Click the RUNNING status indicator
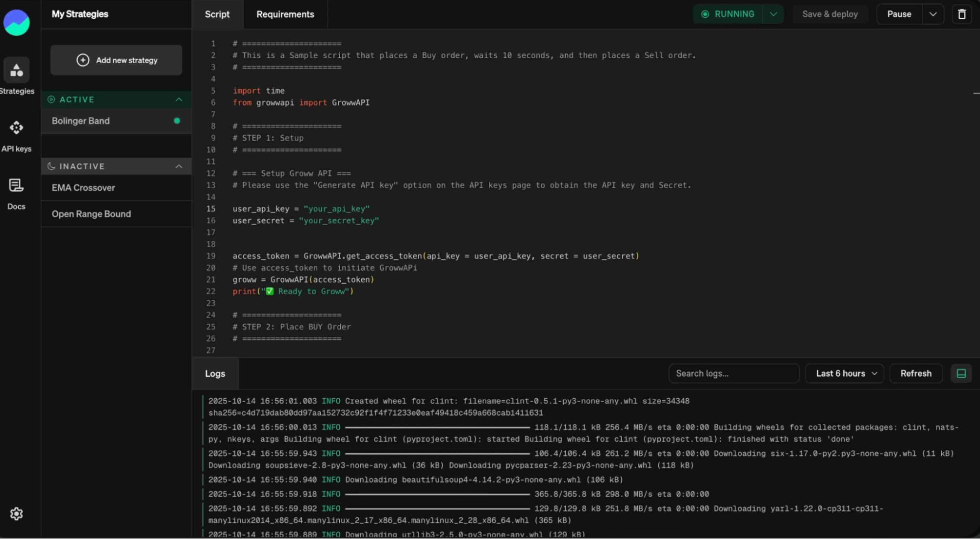This screenshot has width=980, height=539. point(728,14)
